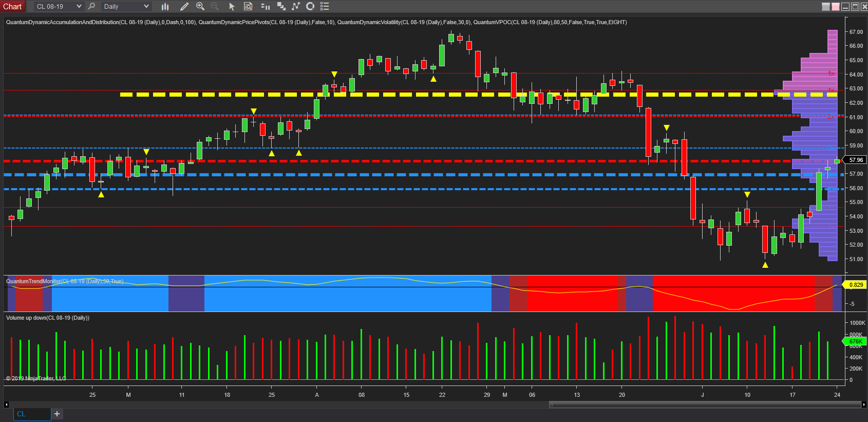Click the 0.829 trend monitor value label
This screenshot has height=422, width=868.
pyautogui.click(x=855, y=285)
